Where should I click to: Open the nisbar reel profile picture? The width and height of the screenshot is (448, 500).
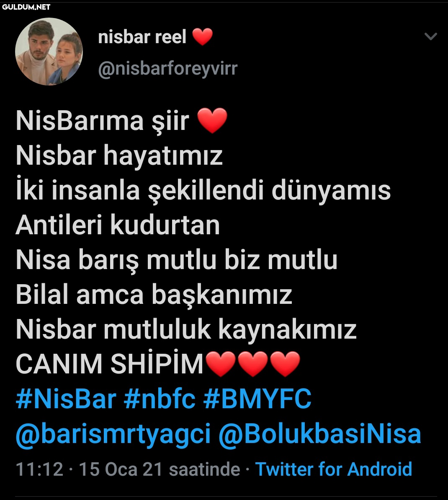[x=49, y=52]
